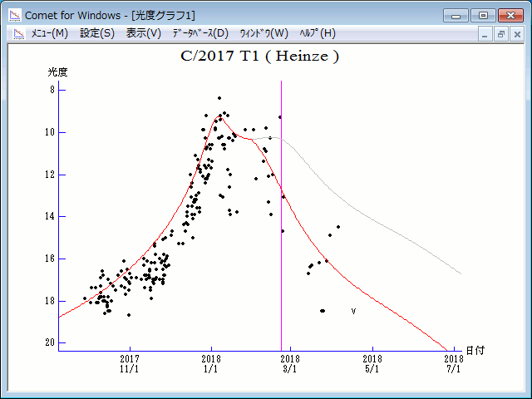Click the Comet for Windows title bar icon
532x399 pixels.
point(13,15)
